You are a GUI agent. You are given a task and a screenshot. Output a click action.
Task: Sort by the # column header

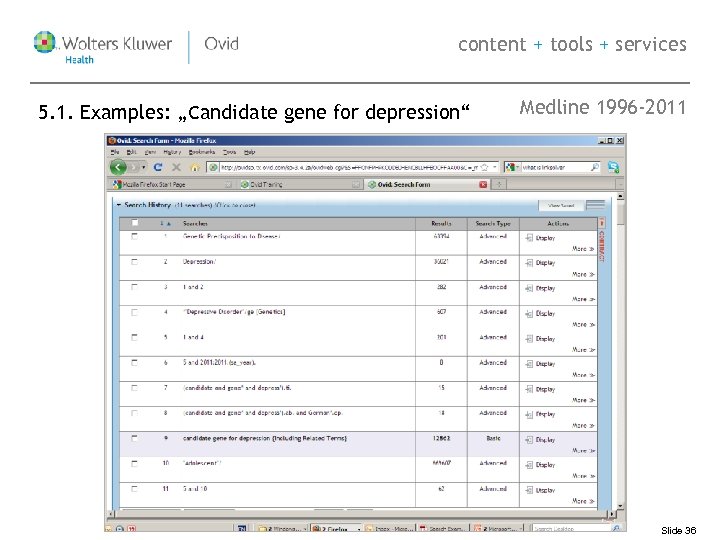pyautogui.click(x=166, y=224)
